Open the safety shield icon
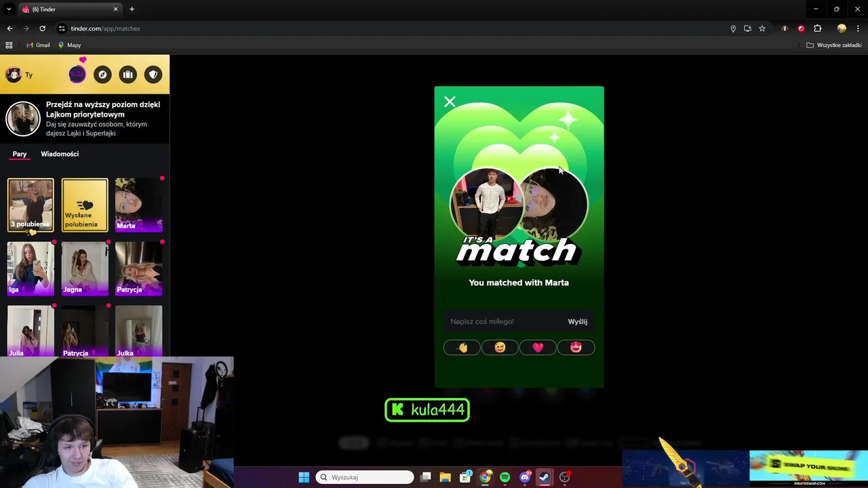The height and width of the screenshot is (488, 868). 153,75
